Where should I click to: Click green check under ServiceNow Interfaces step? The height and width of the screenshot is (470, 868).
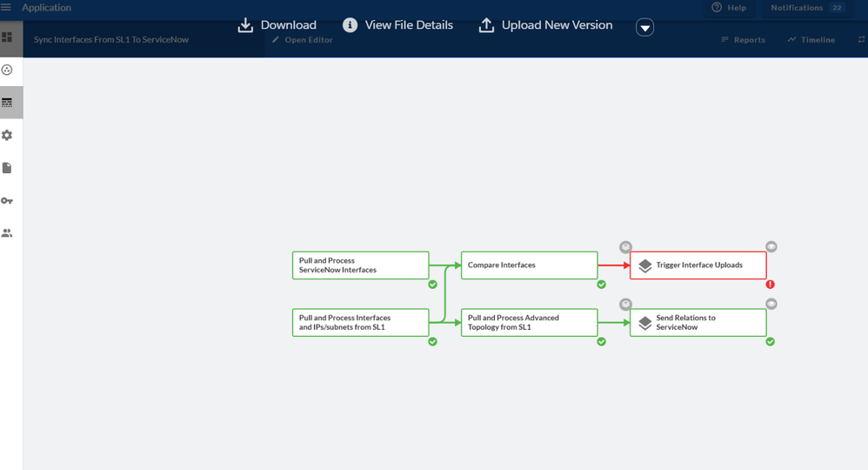432,285
